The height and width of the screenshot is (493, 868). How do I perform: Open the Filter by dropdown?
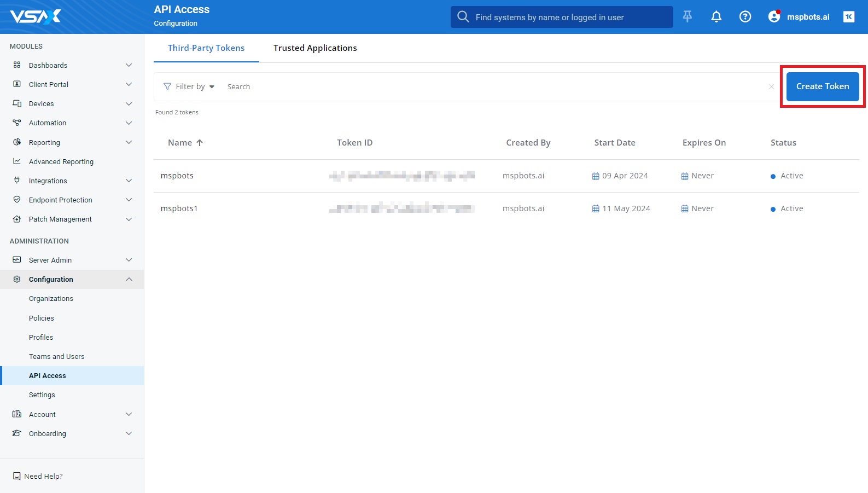(189, 86)
